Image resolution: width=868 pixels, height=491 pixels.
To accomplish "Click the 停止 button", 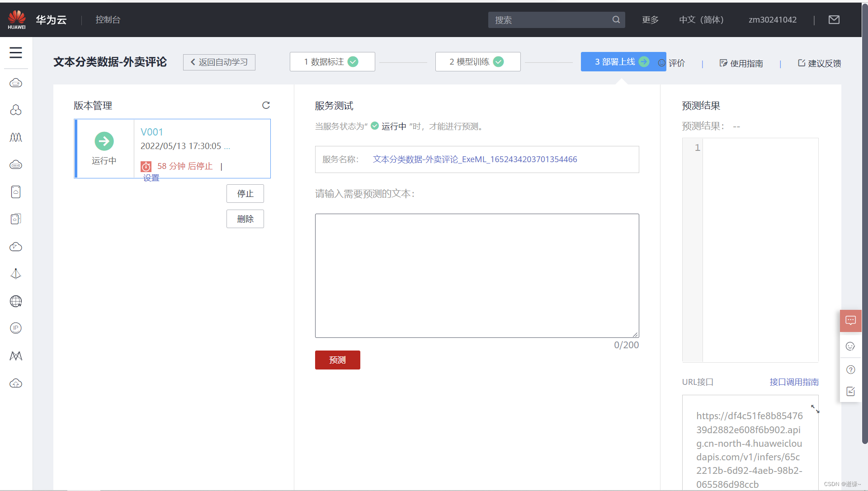I will [x=245, y=194].
